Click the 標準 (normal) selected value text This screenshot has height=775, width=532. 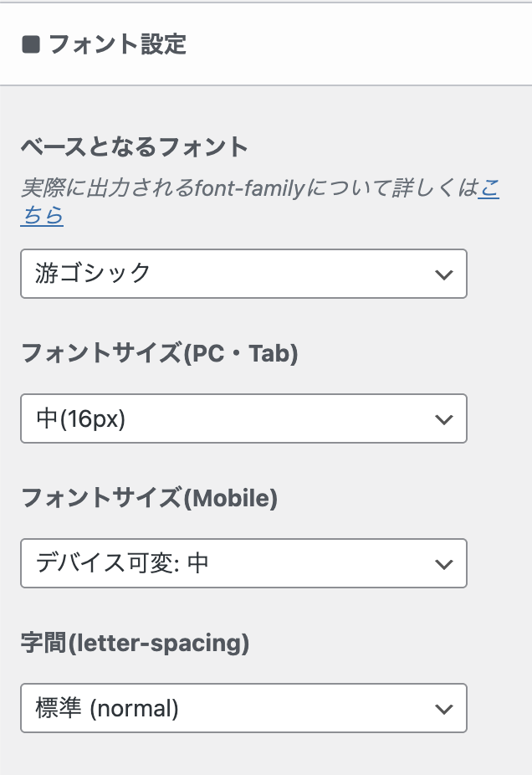pyautogui.click(x=107, y=709)
